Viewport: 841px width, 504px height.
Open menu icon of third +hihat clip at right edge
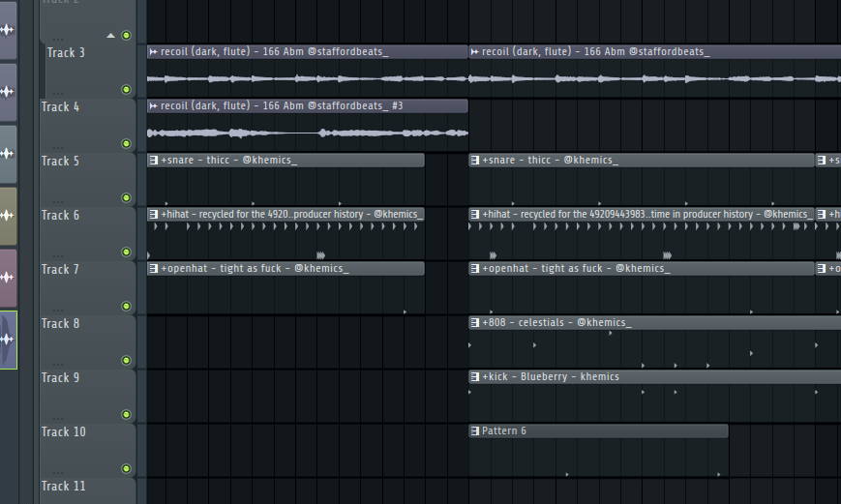click(x=821, y=214)
